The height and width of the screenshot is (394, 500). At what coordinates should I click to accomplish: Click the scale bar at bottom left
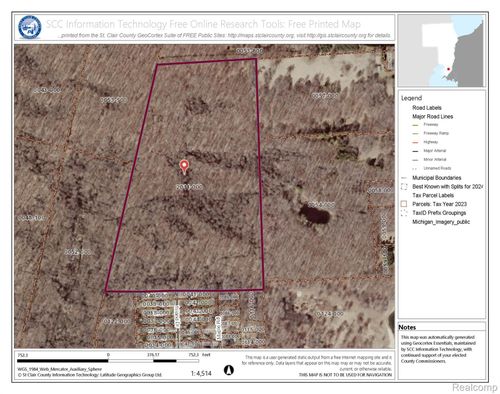pos(108,360)
